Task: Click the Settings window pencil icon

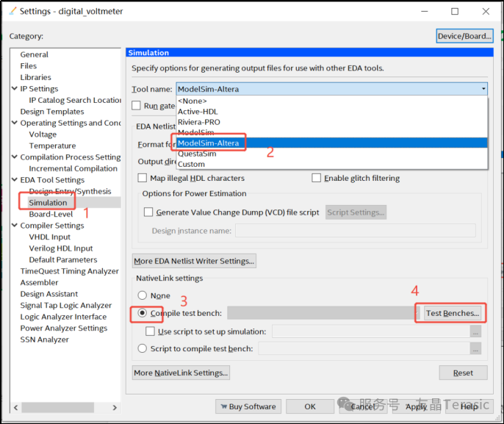Action: pos(12,11)
